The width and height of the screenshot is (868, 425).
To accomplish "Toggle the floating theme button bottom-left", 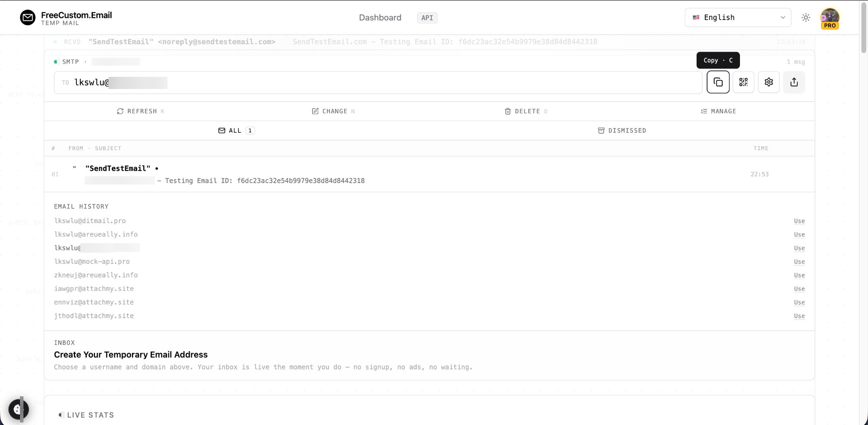I will point(18,409).
